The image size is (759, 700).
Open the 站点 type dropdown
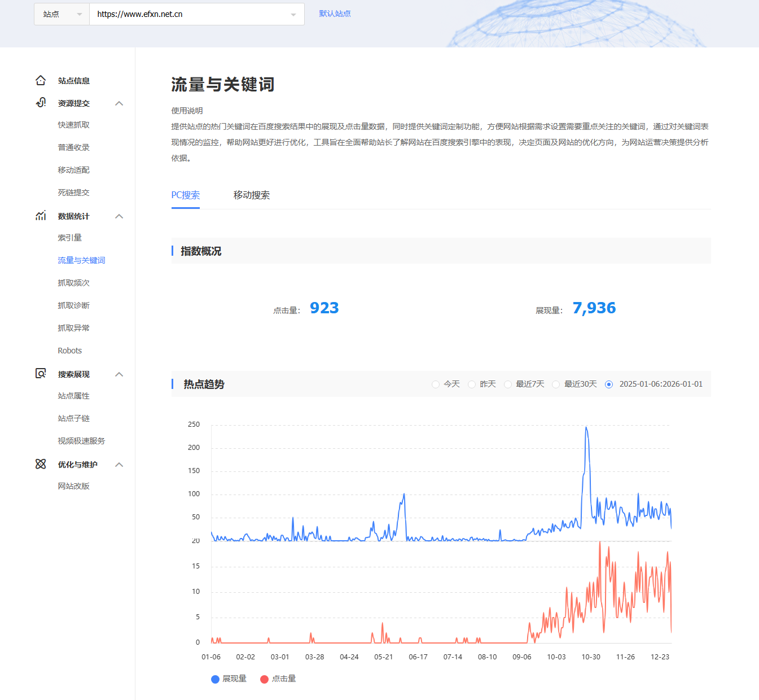click(62, 14)
